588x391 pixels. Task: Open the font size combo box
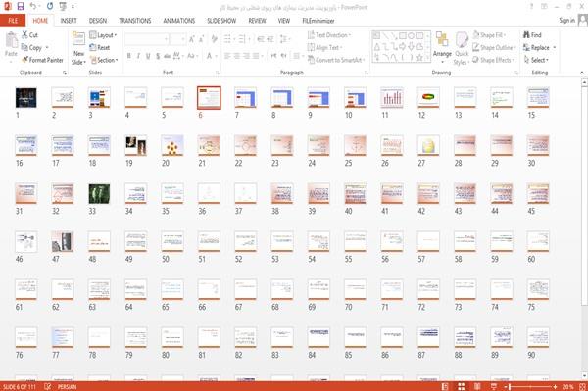click(x=177, y=39)
